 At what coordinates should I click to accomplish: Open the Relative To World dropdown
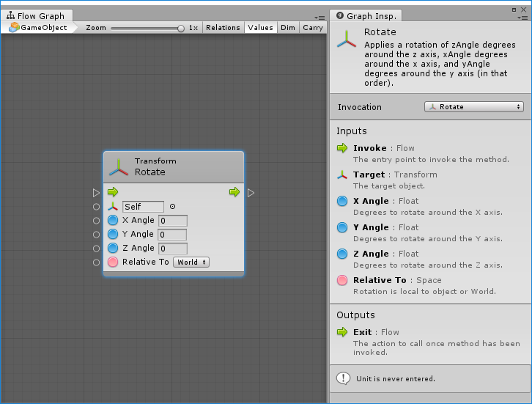(x=191, y=262)
